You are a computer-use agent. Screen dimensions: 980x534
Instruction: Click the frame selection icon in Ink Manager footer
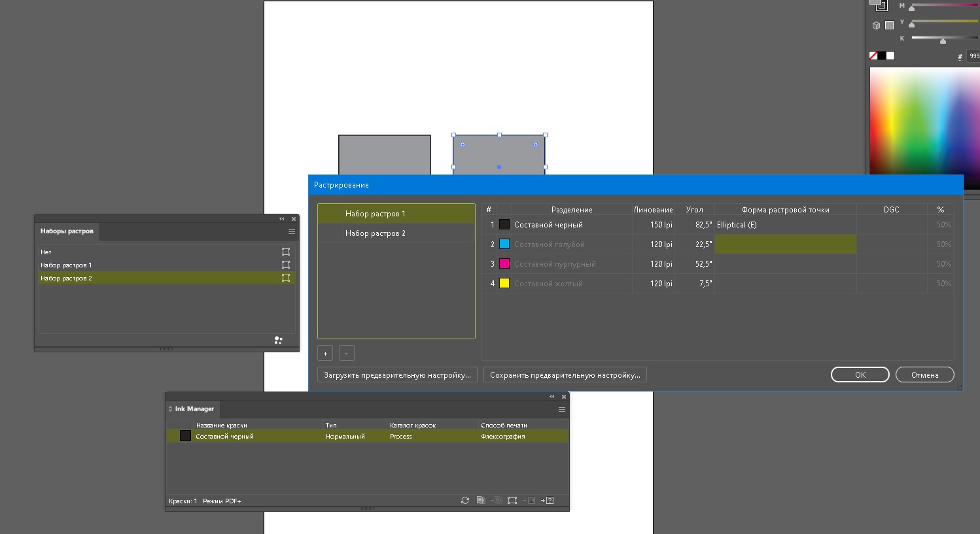tap(512, 501)
